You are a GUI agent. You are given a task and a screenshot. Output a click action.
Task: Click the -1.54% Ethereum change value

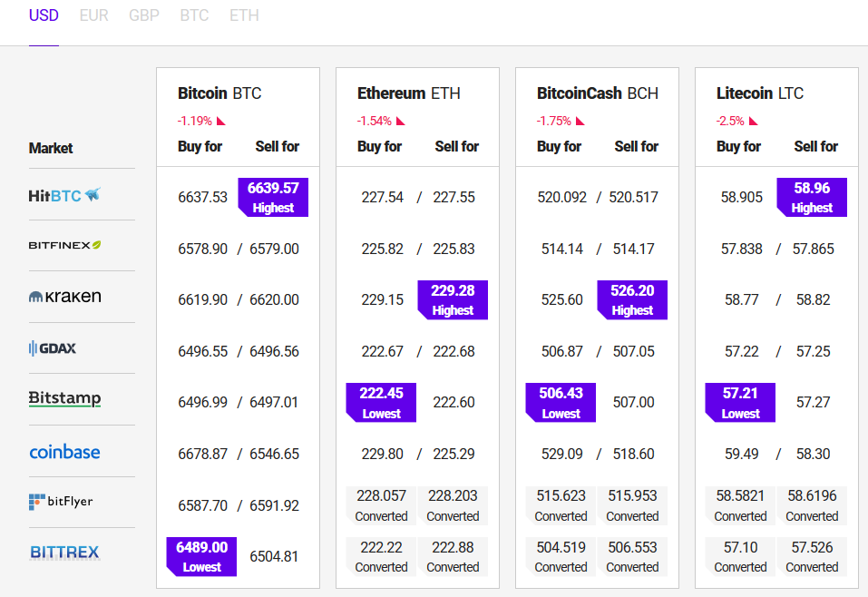[375, 121]
